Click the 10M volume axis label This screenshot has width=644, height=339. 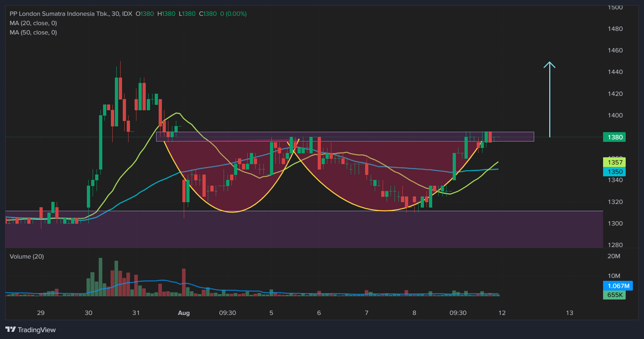[614, 276]
